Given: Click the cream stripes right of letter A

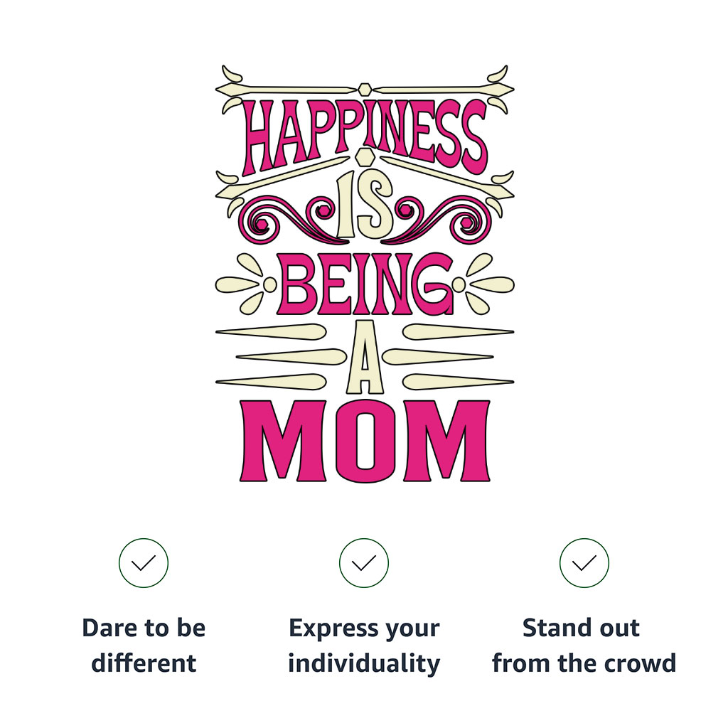Looking at the screenshot, I should click(449, 357).
